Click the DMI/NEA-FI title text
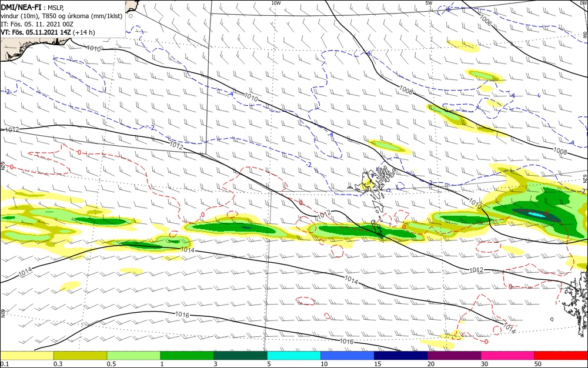 21,6
